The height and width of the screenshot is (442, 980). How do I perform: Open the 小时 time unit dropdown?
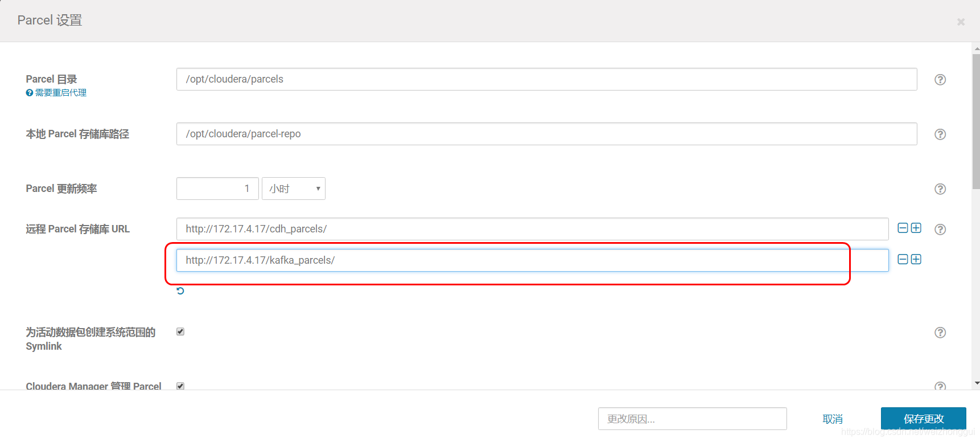[294, 189]
